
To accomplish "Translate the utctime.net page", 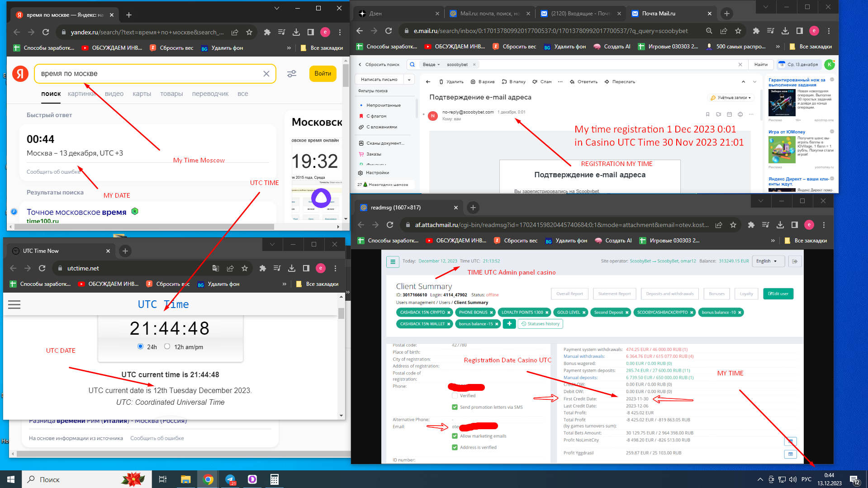I will click(216, 268).
